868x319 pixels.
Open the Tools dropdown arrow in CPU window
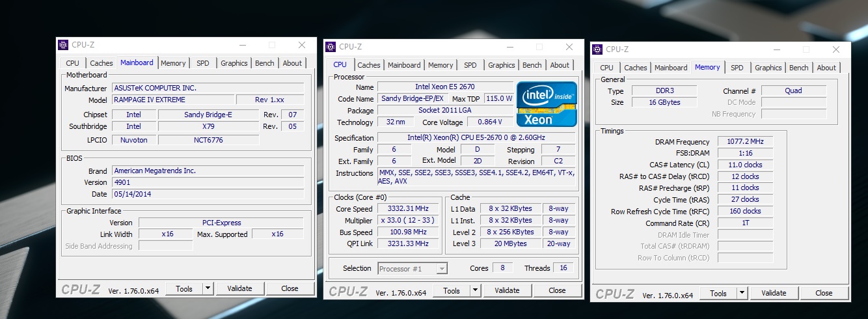click(x=475, y=290)
